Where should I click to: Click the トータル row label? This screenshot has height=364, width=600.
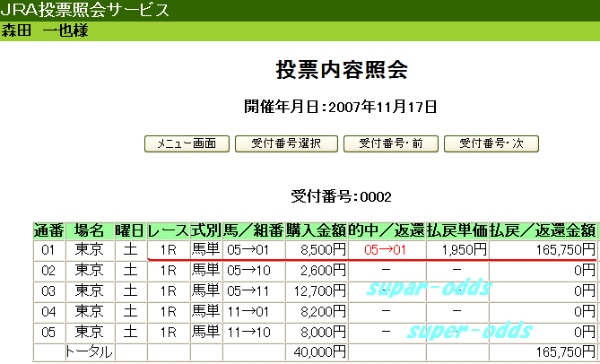90,351
